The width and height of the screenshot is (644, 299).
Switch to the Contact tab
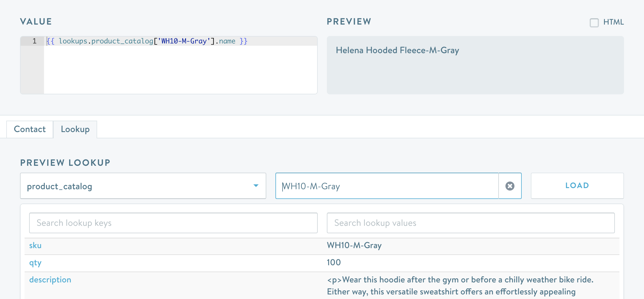[x=30, y=129]
